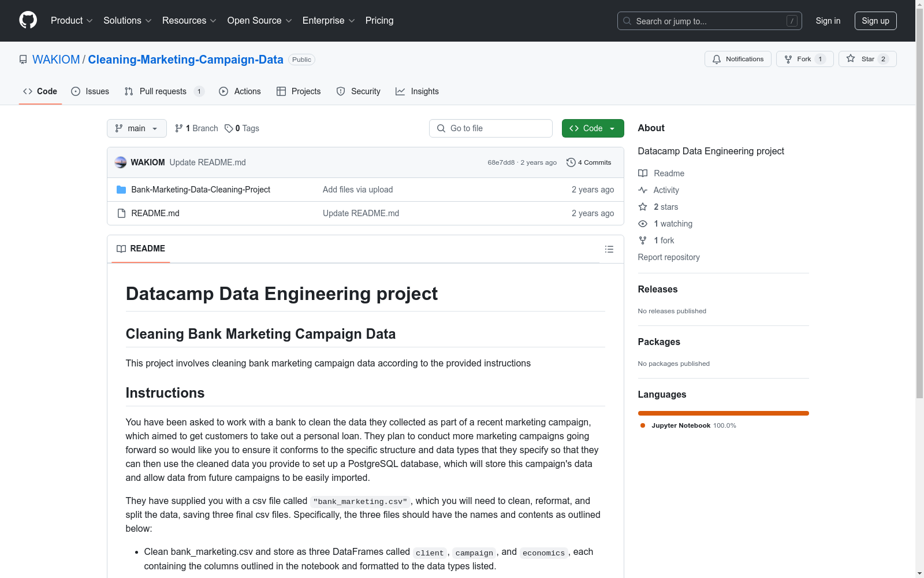This screenshot has height=578, width=924.
Task: Expand the Product menu
Action: [72, 21]
